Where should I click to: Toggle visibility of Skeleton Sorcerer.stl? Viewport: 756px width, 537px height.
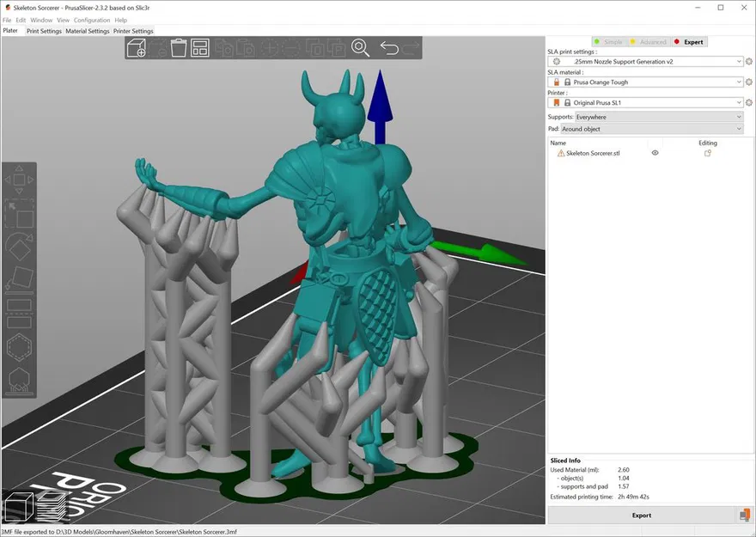click(x=655, y=153)
